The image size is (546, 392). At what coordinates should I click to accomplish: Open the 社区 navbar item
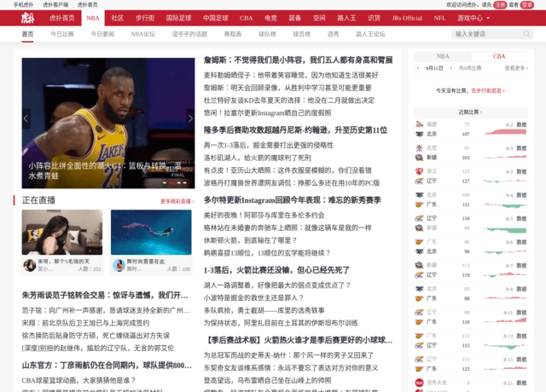coord(118,18)
